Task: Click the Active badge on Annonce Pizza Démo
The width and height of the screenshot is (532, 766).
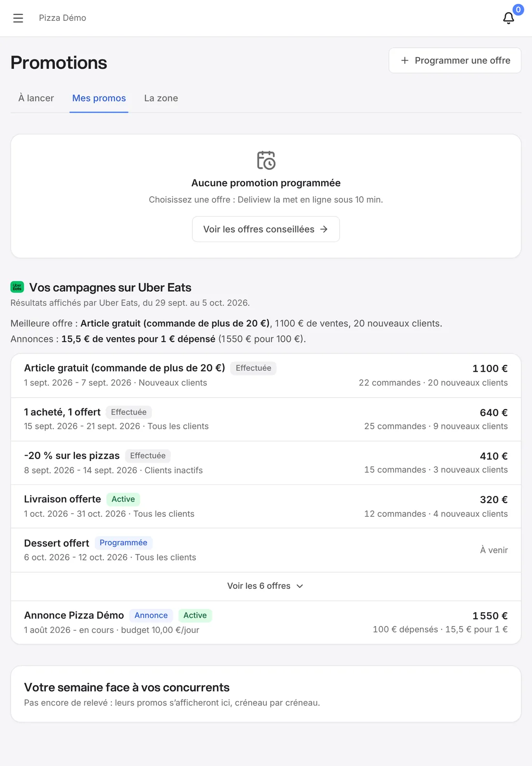Action: tap(195, 616)
